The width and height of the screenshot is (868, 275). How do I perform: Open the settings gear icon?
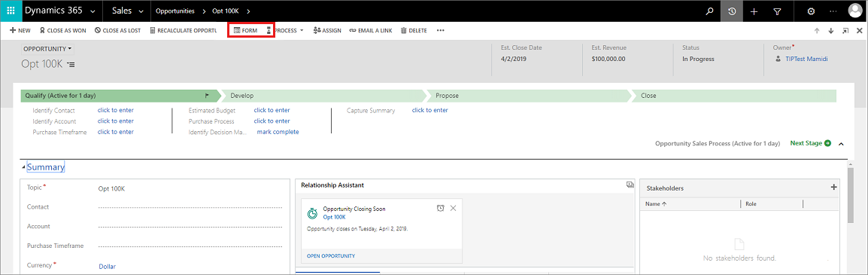pyautogui.click(x=811, y=11)
